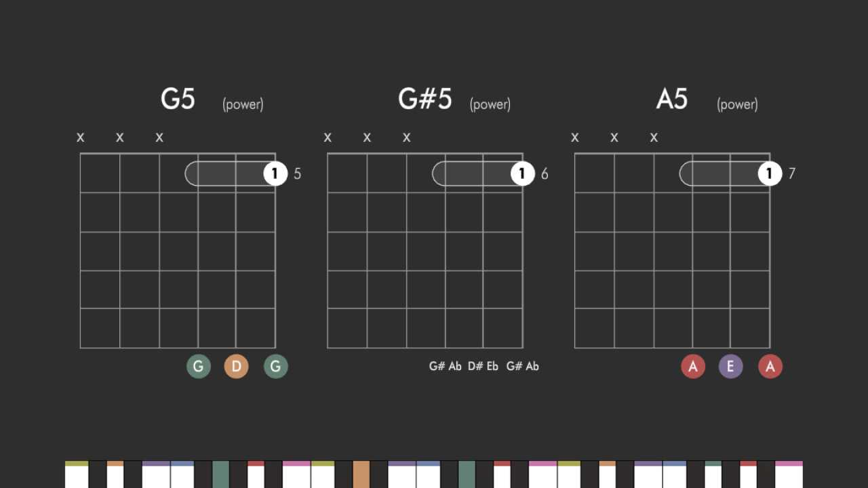
Task: Click the (power) label beside A5
Action: [x=737, y=104]
